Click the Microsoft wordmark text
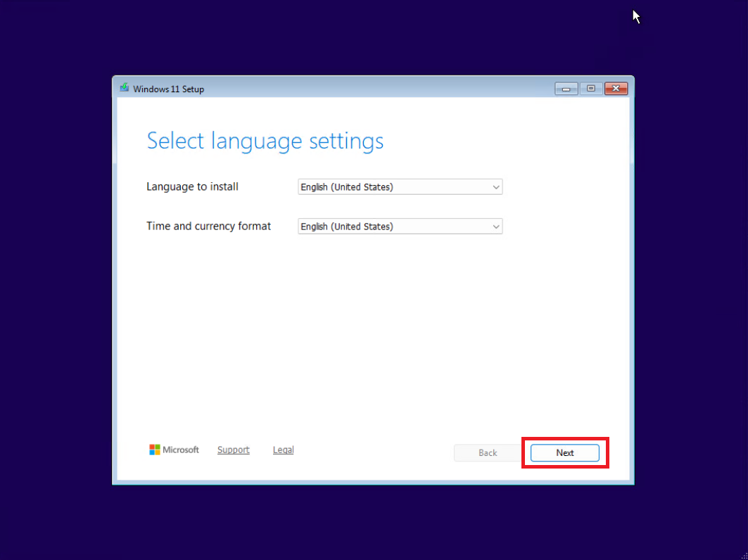This screenshot has height=560, width=748. [x=181, y=450]
